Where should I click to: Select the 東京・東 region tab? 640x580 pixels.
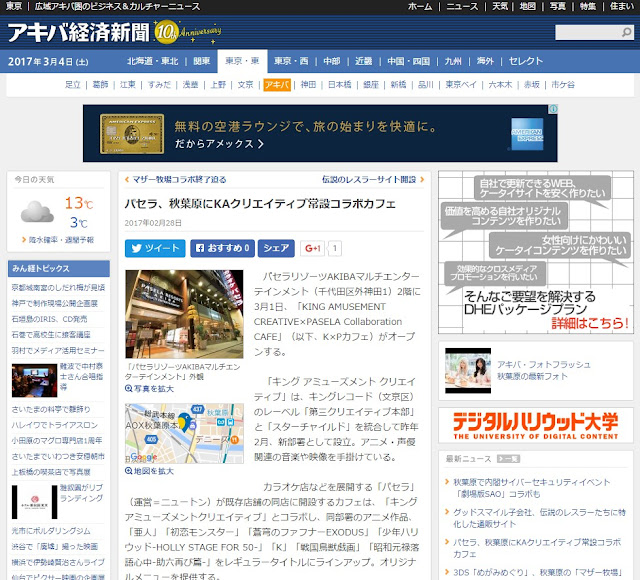tap(242, 61)
